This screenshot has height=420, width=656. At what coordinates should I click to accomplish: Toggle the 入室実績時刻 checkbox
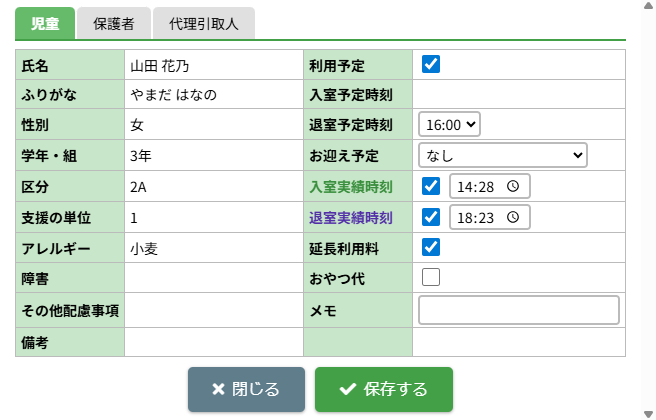(x=431, y=186)
